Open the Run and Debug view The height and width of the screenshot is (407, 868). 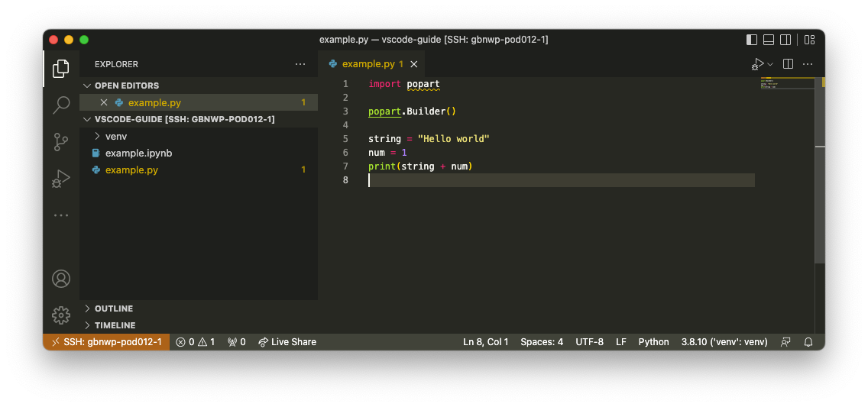point(61,179)
